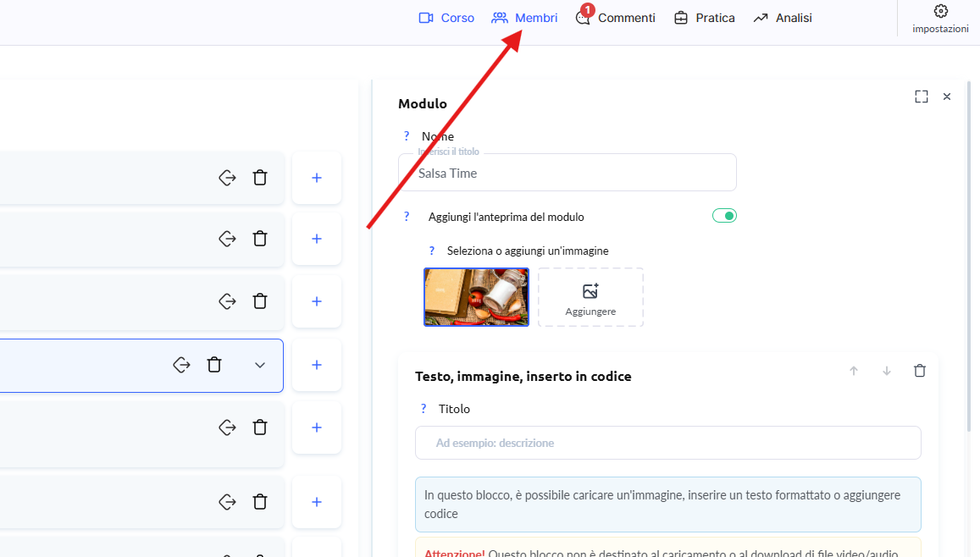The height and width of the screenshot is (557, 980).
Task: Click the help icon beside Titolo
Action: (x=424, y=409)
